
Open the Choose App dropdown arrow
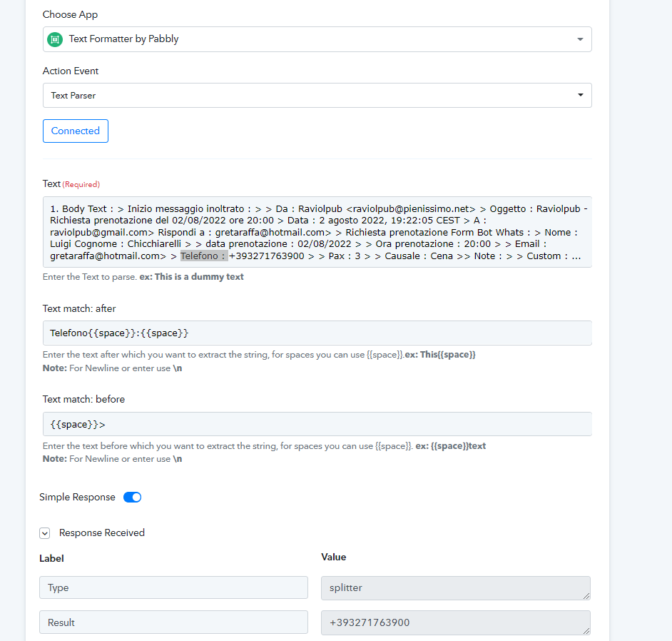(x=580, y=39)
